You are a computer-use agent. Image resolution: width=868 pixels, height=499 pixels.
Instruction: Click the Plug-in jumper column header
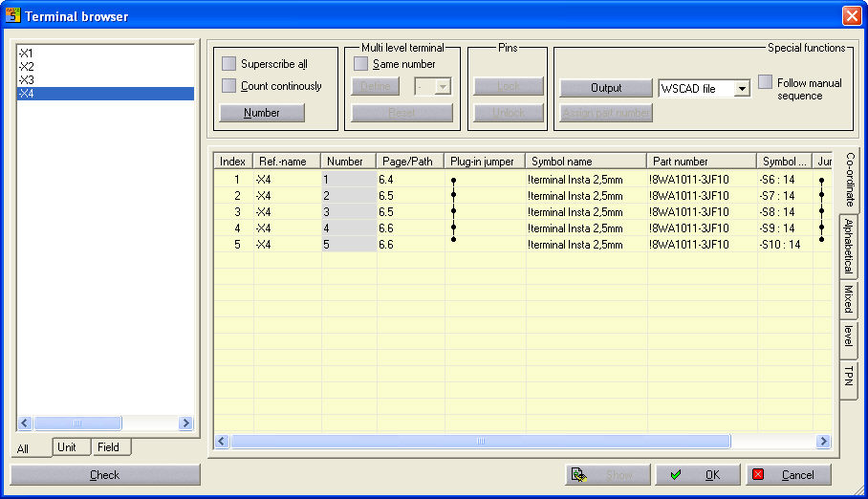485,162
